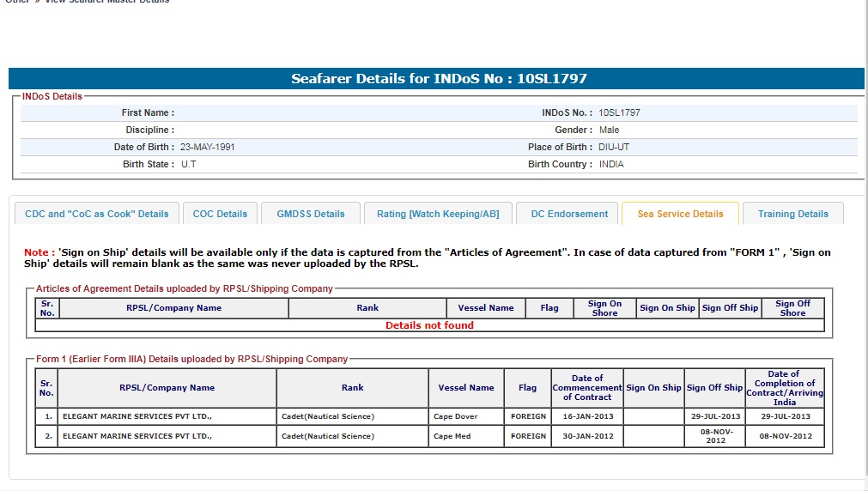Switch to the COC Details tab
Screen dimensions: 868x491
[220, 214]
